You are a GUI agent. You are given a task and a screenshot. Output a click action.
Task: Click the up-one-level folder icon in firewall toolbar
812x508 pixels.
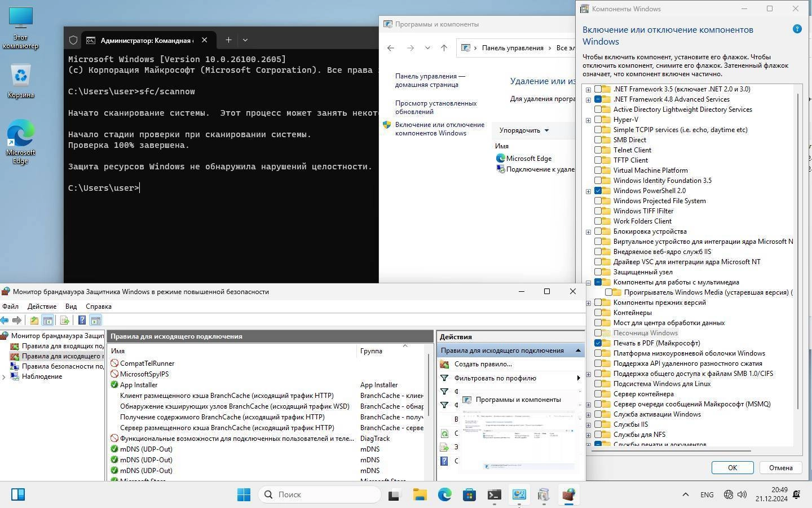pyautogui.click(x=34, y=321)
